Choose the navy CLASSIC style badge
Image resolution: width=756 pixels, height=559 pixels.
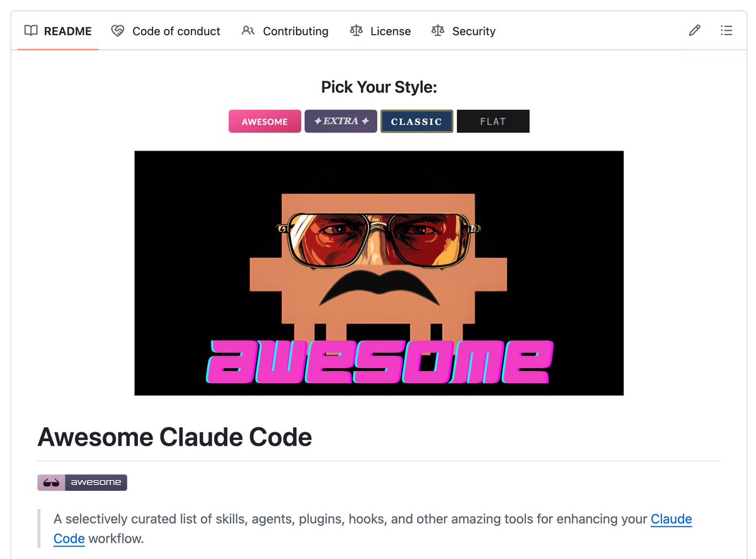coord(416,122)
